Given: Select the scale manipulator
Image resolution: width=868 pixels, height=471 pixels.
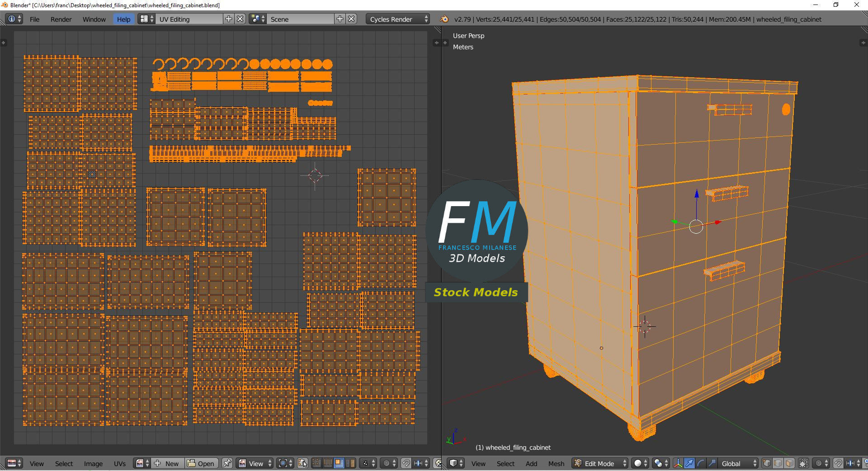Looking at the screenshot, I should pyautogui.click(x=712, y=463).
